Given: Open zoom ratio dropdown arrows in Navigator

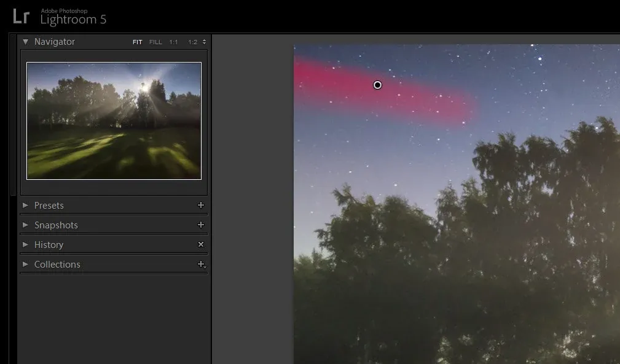Looking at the screenshot, I should (x=204, y=42).
